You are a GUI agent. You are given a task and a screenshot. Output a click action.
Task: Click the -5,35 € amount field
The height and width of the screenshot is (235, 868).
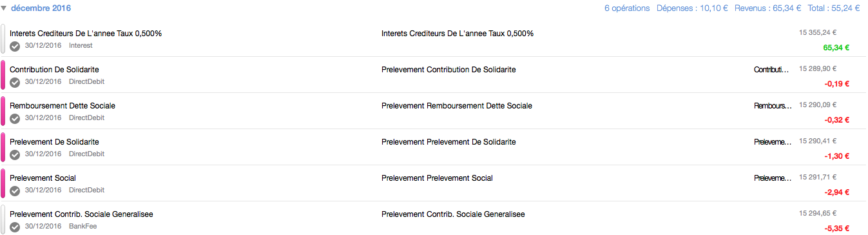[x=837, y=228]
